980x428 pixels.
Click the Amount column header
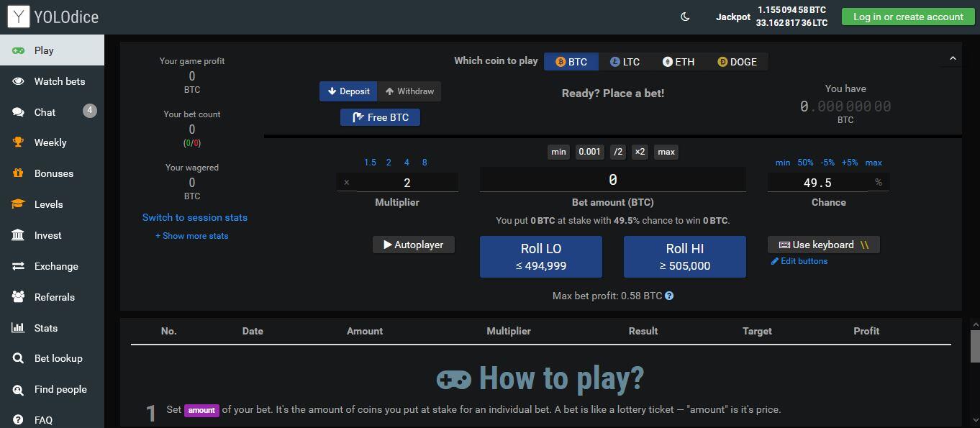[365, 331]
